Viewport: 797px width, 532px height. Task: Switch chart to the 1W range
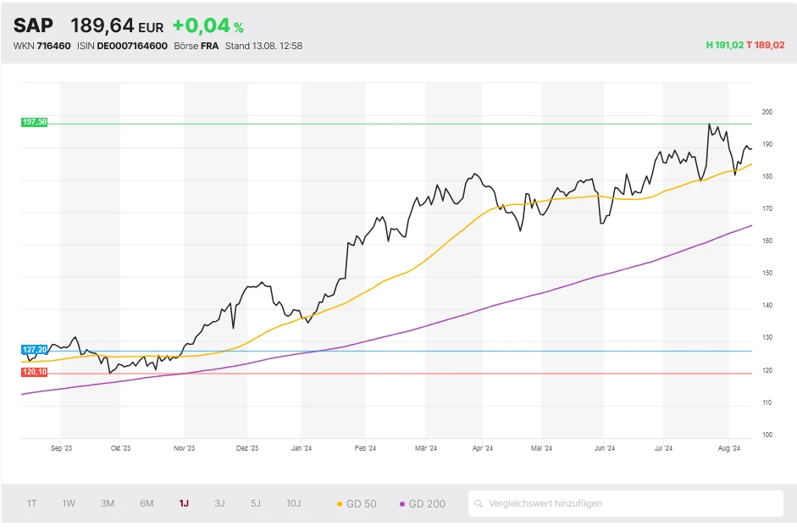pos(69,503)
